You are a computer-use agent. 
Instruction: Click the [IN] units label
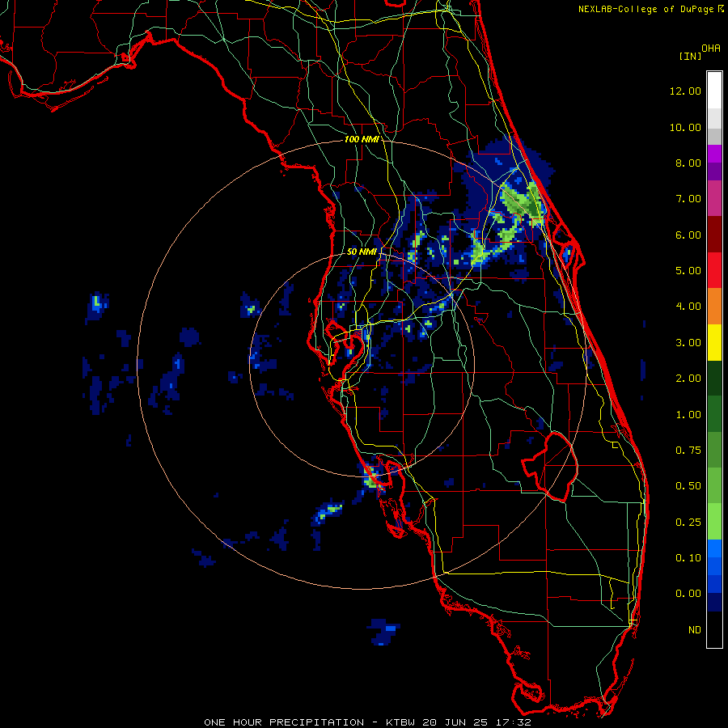point(690,56)
